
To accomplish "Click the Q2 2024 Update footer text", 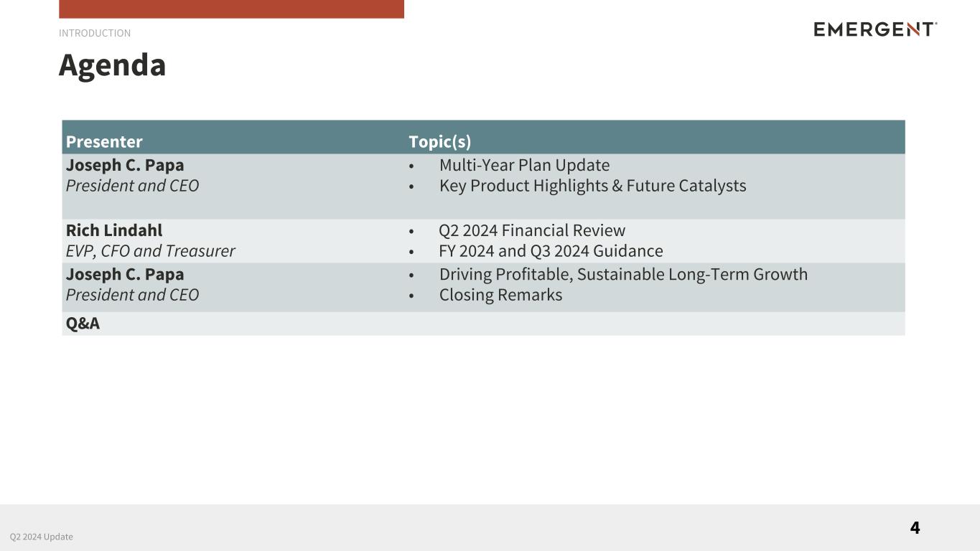I will point(42,537).
